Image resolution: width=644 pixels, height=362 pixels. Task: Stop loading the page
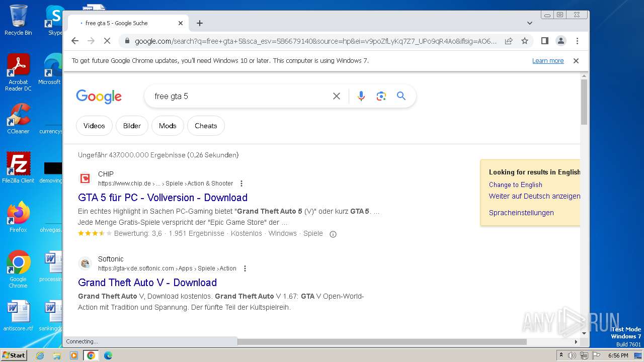pyautogui.click(x=107, y=41)
